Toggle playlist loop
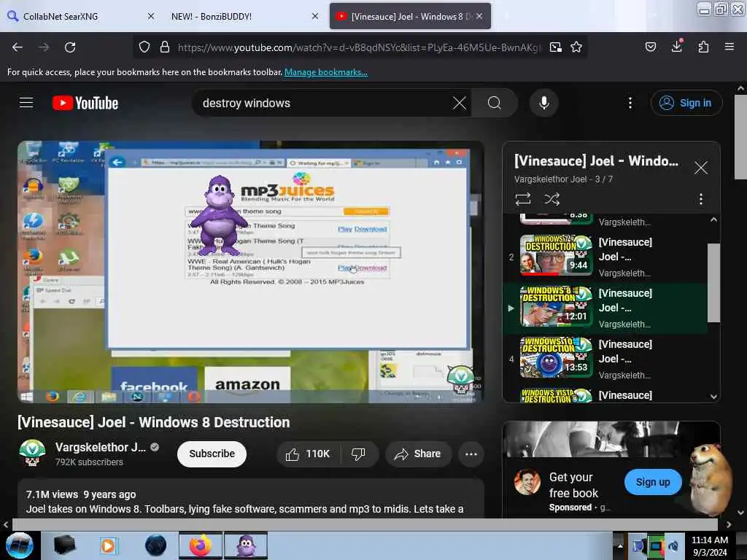 pyautogui.click(x=522, y=199)
